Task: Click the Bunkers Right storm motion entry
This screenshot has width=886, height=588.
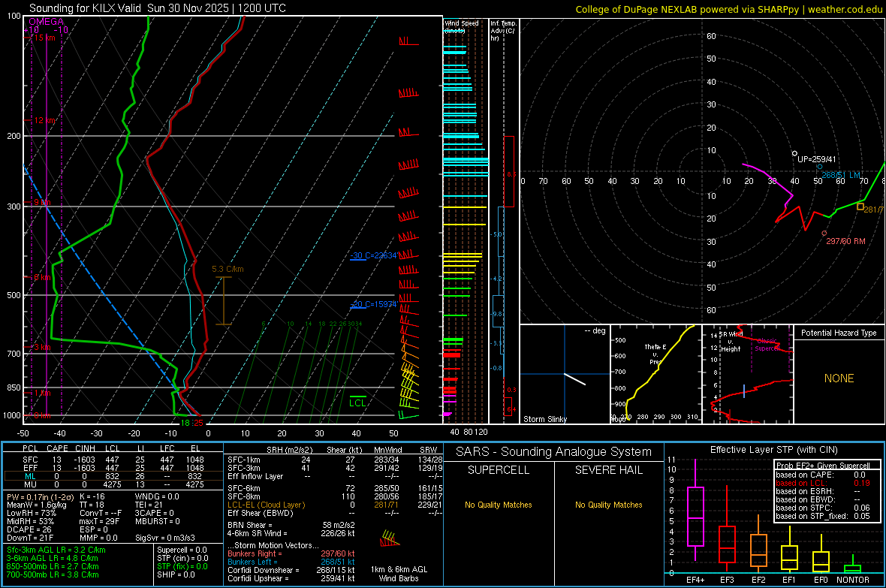Action: click(x=291, y=553)
